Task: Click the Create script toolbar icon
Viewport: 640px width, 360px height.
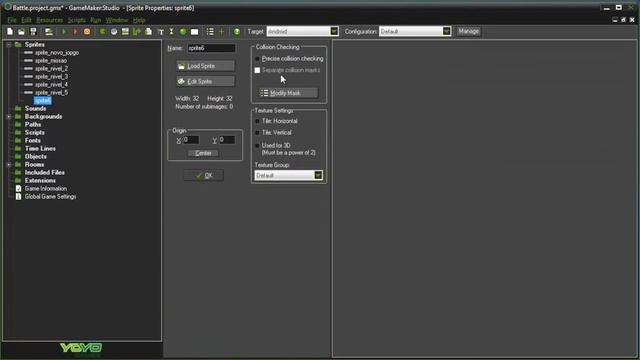Action: point(149,31)
